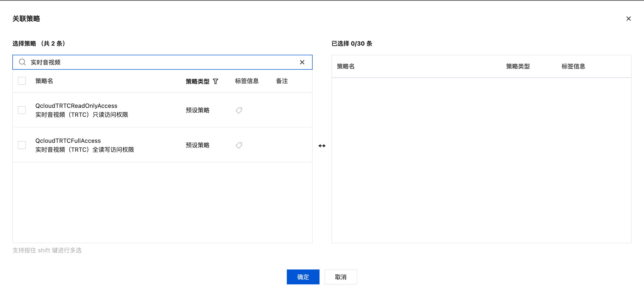
Task: Click the 标签信息 header in left table
Action: (246, 81)
